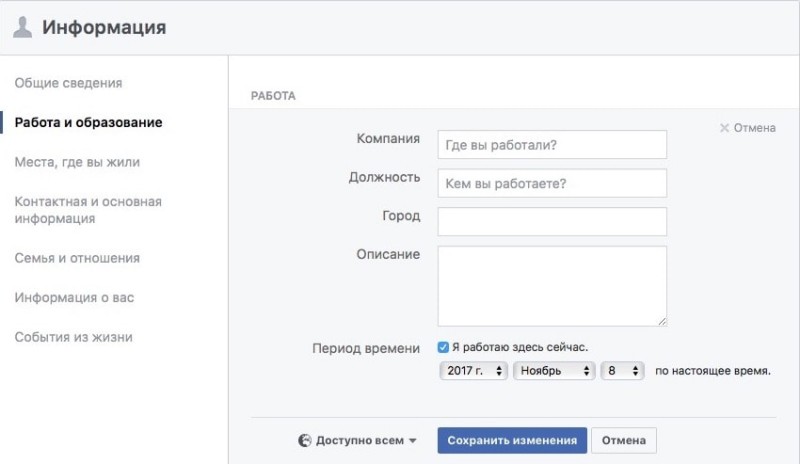Click the person icon beside Информация heading
This screenshot has height=464, width=800.
click(22, 28)
